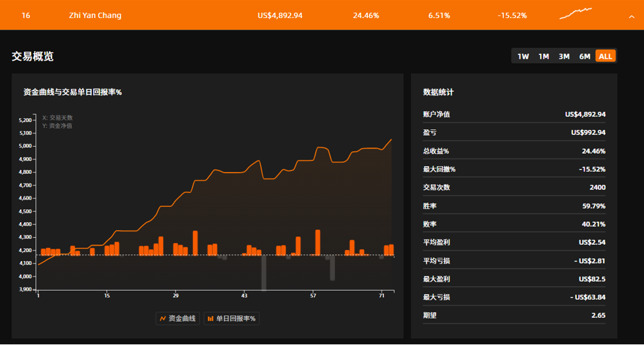Open trader name Zhi Yan Chang
This screenshot has height=345, width=644.
(x=95, y=16)
